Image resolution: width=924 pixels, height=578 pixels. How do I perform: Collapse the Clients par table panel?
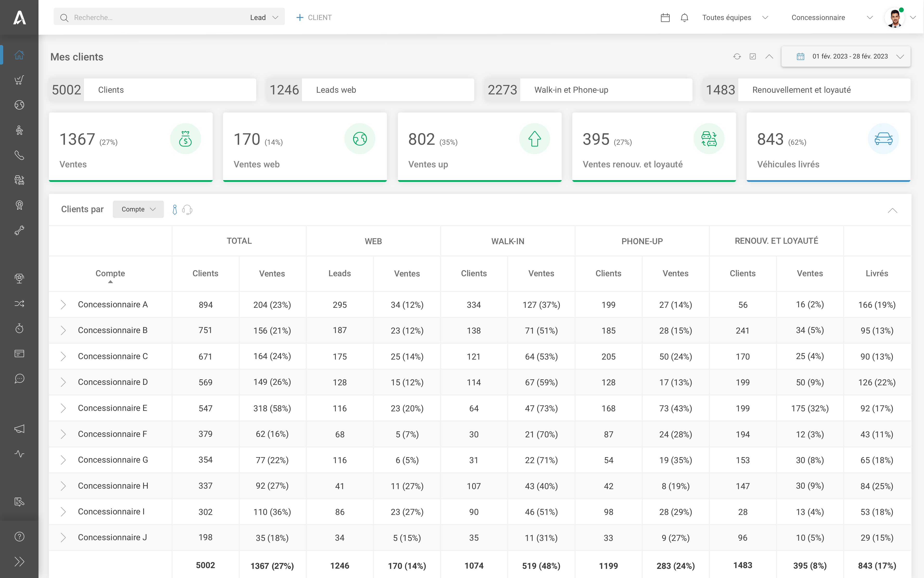[x=892, y=211]
